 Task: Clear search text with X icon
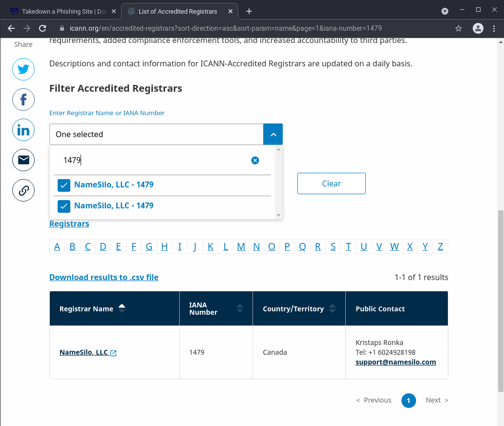[x=255, y=161]
